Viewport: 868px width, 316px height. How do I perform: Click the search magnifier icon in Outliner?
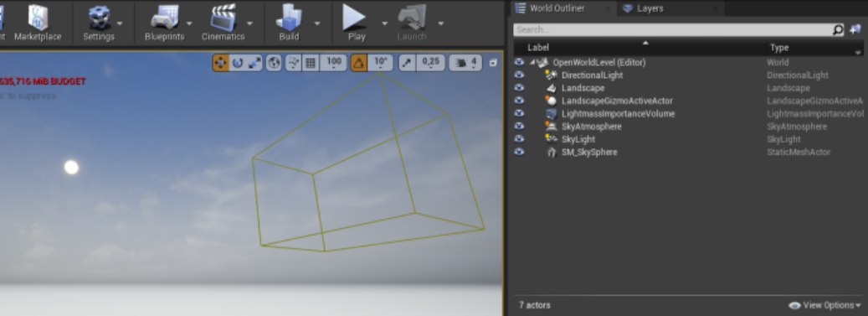pos(838,29)
